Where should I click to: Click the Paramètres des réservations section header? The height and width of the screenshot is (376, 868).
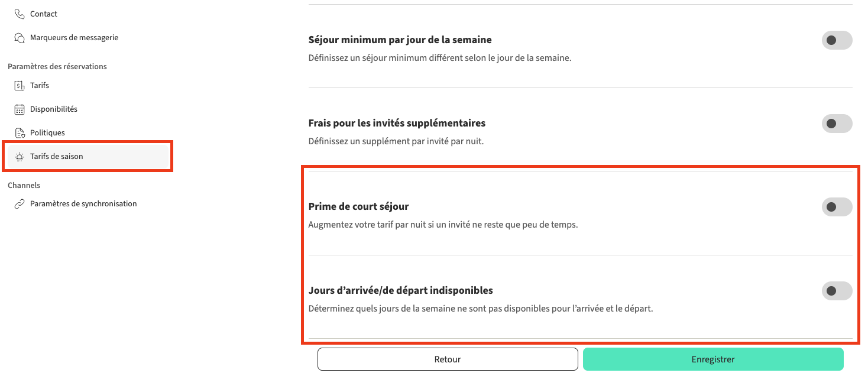coord(57,67)
